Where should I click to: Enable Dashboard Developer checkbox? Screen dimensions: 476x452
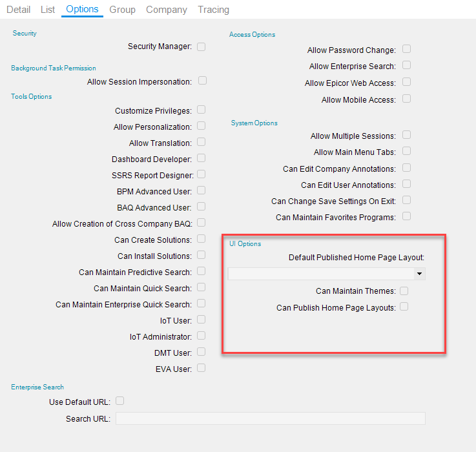click(x=201, y=158)
